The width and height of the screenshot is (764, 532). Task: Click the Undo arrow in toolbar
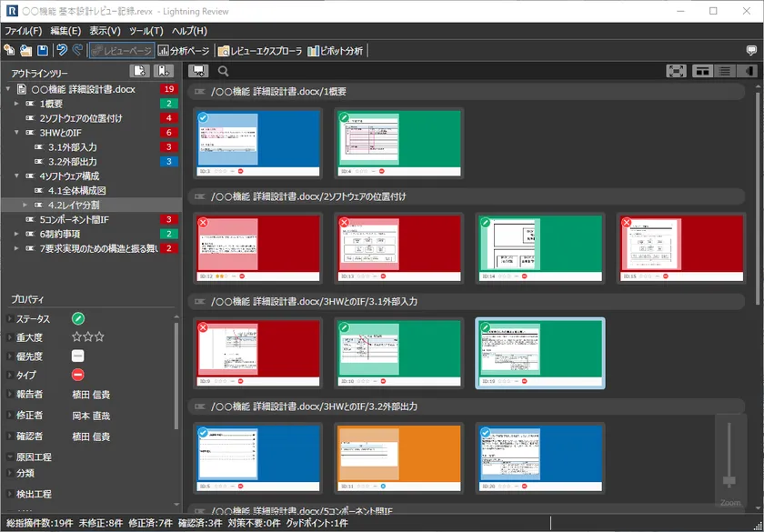(x=62, y=51)
